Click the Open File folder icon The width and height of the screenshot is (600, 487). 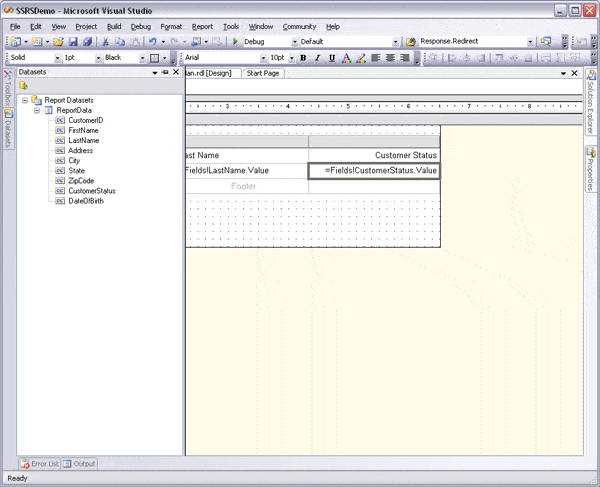pyautogui.click(x=58, y=41)
